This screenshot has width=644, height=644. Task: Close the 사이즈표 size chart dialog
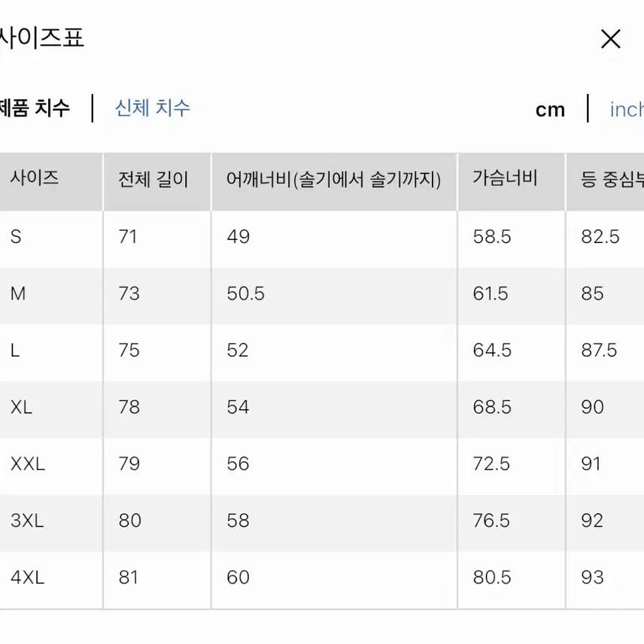tap(610, 39)
